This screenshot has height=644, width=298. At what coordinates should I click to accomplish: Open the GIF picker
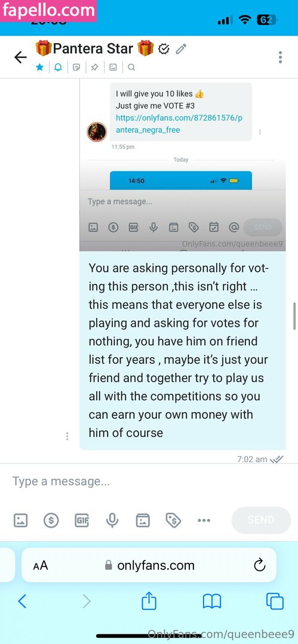[81, 521]
